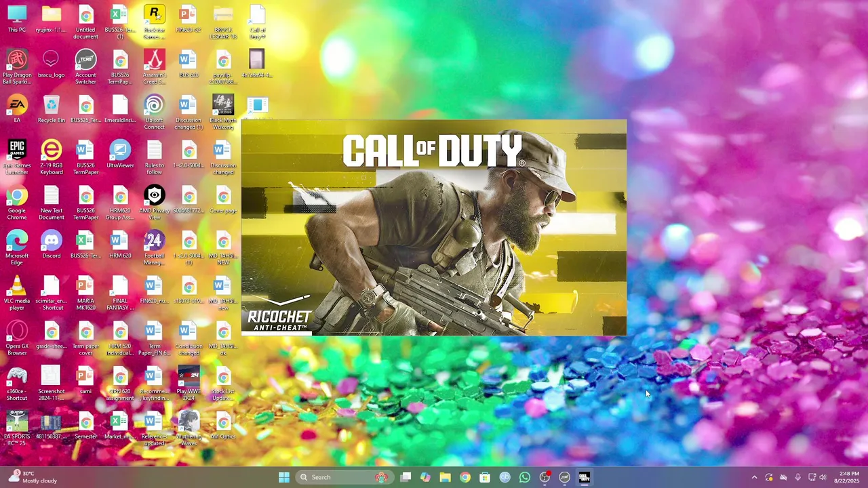Image resolution: width=868 pixels, height=488 pixels.
Task: Open the OPN 620 assignment file
Action: coord(120,384)
